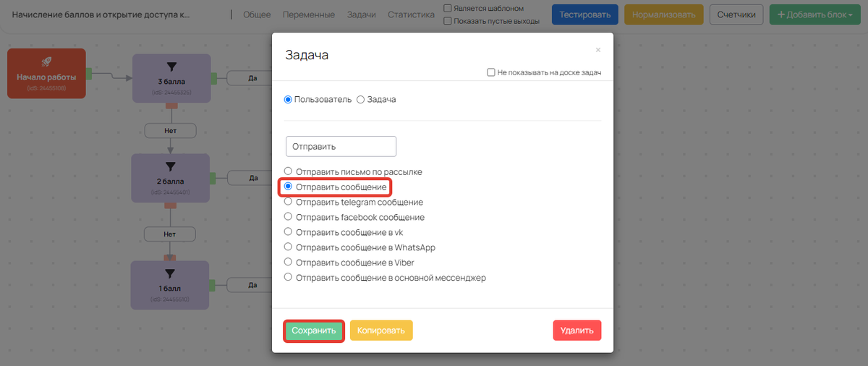Select the 2 балла condition block
Image resolution: width=868 pixels, height=366 pixels.
(171, 178)
